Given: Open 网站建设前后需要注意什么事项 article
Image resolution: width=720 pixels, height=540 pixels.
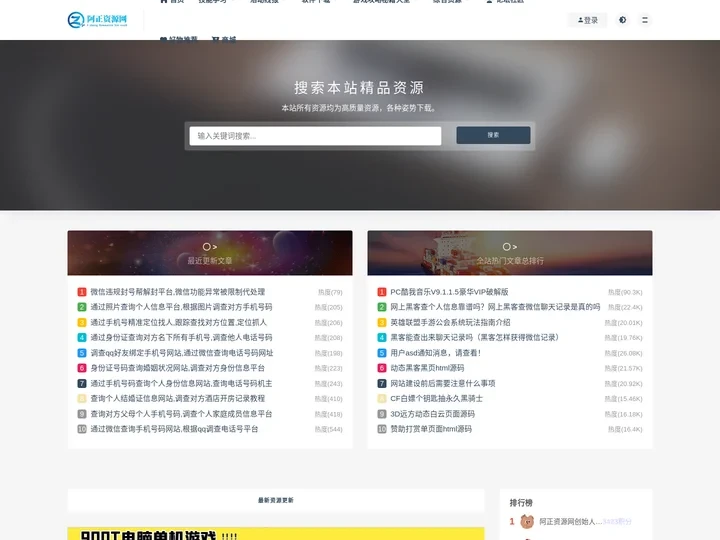Looking at the screenshot, I should (x=443, y=383).
